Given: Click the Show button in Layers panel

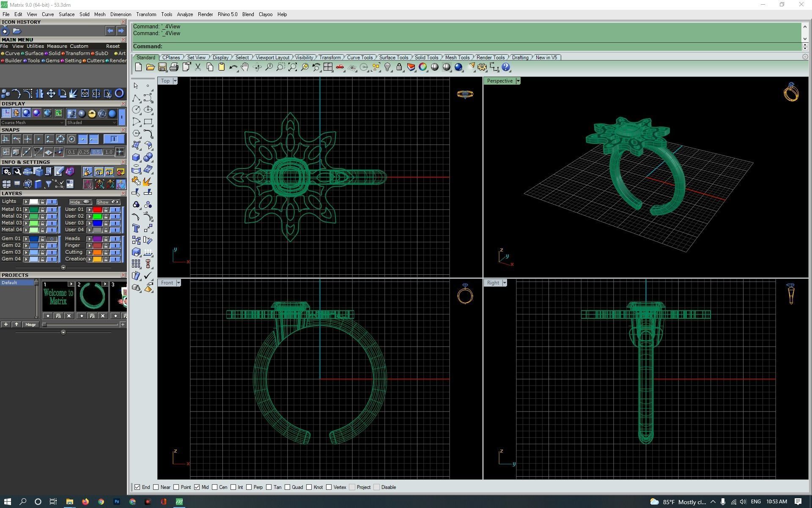Looking at the screenshot, I should 108,202.
